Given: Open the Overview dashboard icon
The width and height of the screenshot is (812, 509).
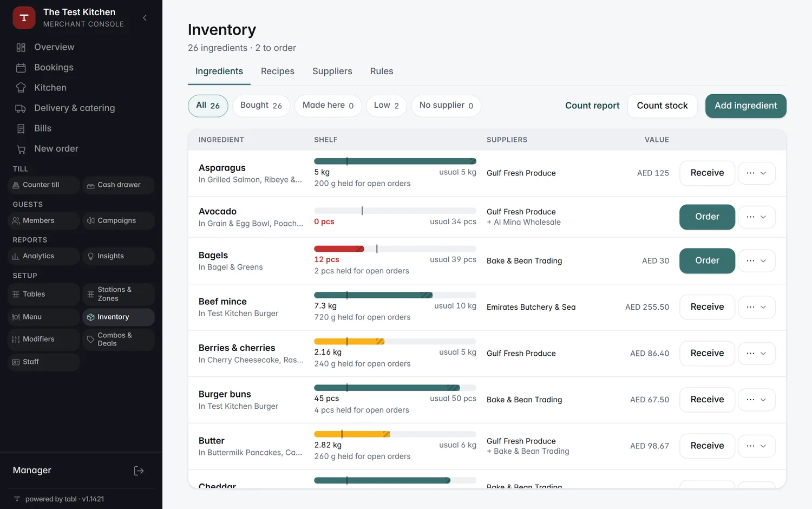Looking at the screenshot, I should [21, 47].
